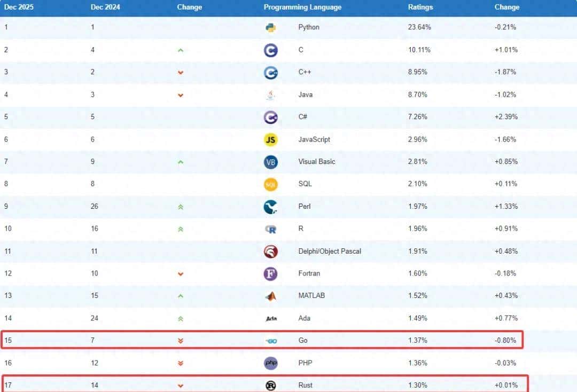Click the Rust gear logo icon
Viewport: 577px width, 392px height.
coord(271,385)
